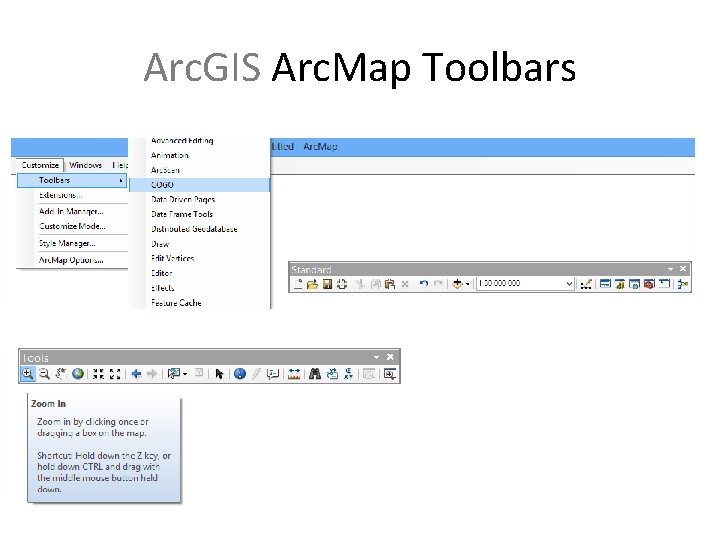
Task: Show the Table Of Contents window icon
Action: (605, 284)
